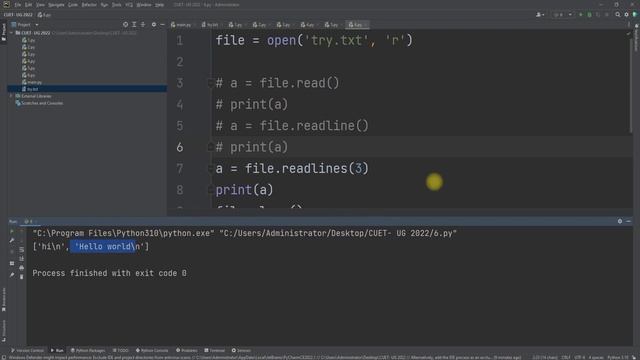Expand External Libraries node

11,96
